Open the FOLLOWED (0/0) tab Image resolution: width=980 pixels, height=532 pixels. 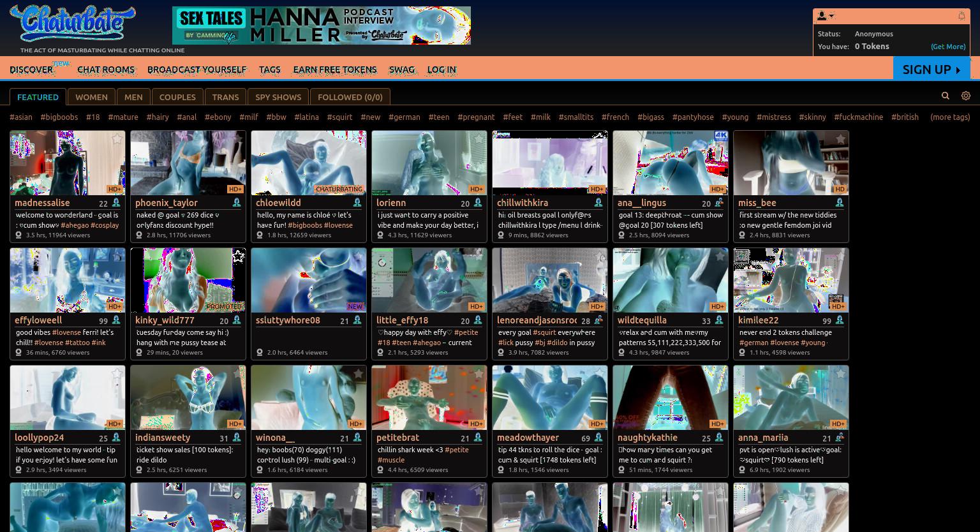tap(350, 97)
